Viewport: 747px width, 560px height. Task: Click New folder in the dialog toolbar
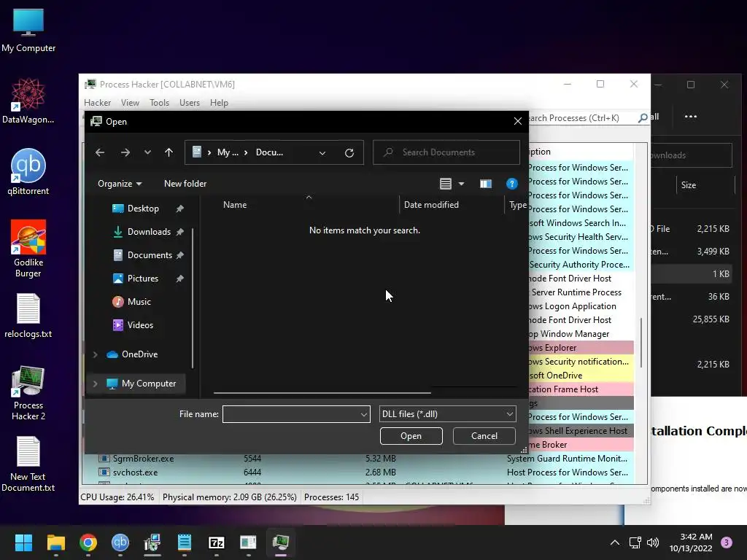point(185,184)
